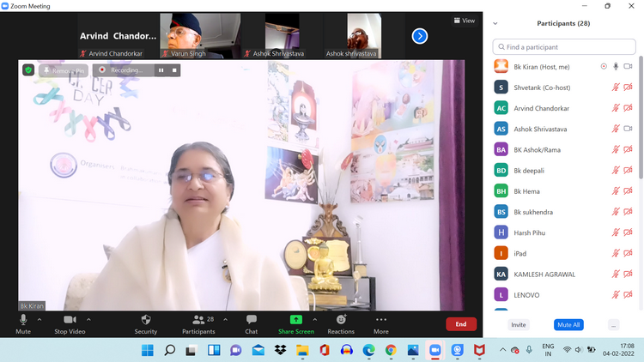Focus the Find a participant search box
644x362 pixels.
[x=564, y=47]
